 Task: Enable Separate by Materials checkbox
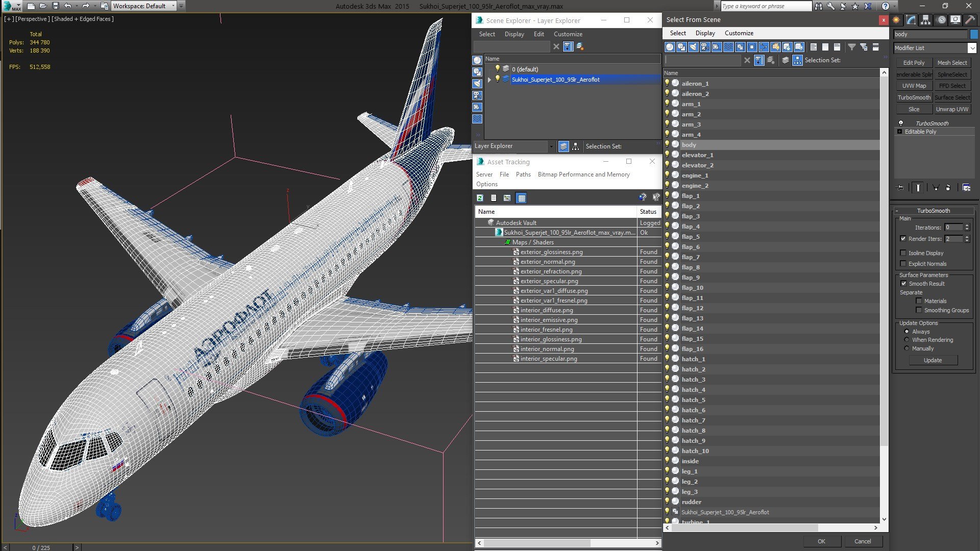tap(919, 301)
